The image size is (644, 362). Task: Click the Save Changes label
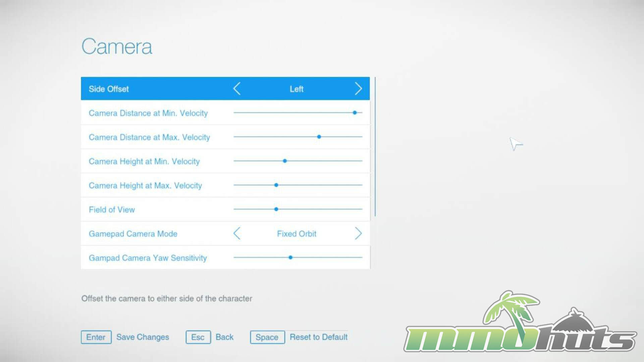(x=143, y=337)
